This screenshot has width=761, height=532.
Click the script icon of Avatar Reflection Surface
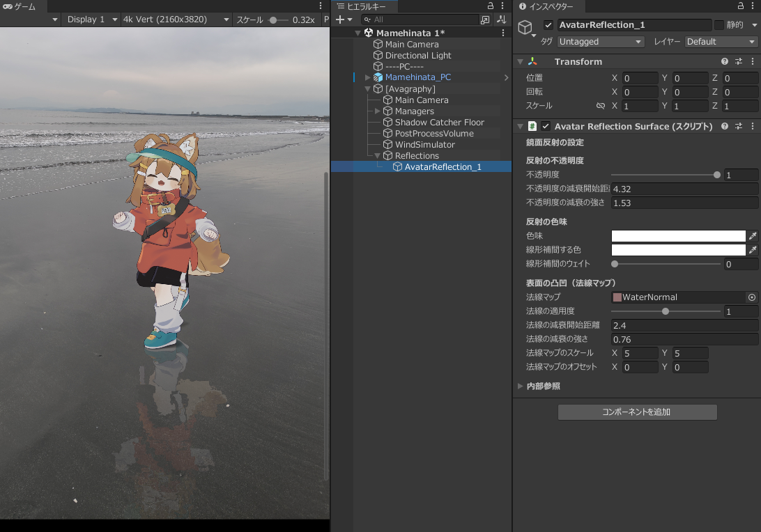point(532,126)
